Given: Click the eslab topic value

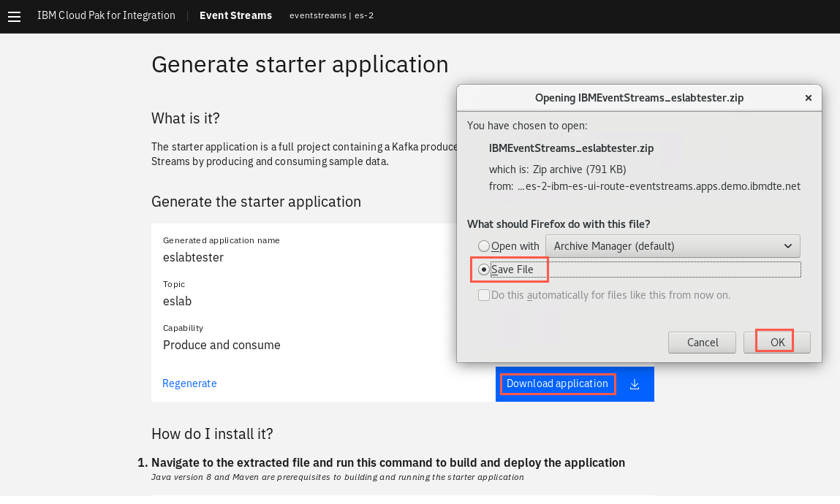Looking at the screenshot, I should click(178, 301).
